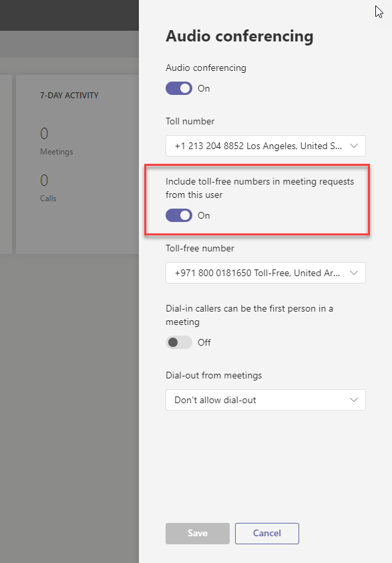This screenshot has width=392, height=563.
Task: Open Dial-out from meetings dropdown
Action: point(265,400)
